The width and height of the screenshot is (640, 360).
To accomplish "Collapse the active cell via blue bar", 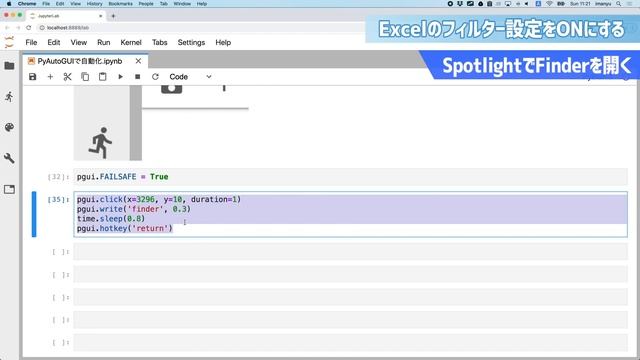I will coord(34,214).
